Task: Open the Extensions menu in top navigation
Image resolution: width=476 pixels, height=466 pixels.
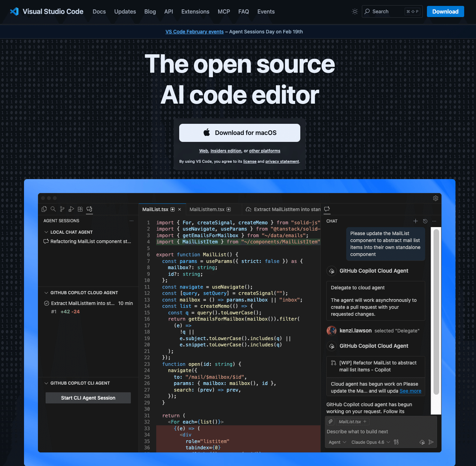Action: point(195,11)
